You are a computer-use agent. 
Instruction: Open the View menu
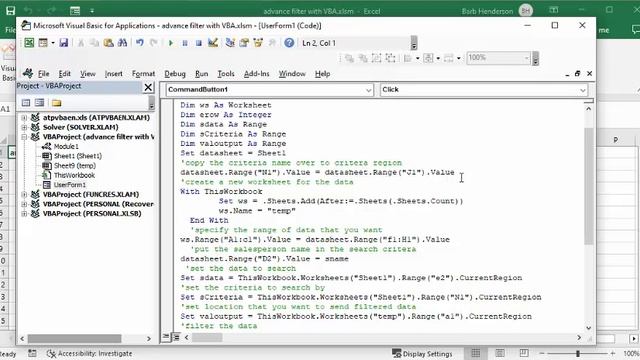tap(88, 74)
